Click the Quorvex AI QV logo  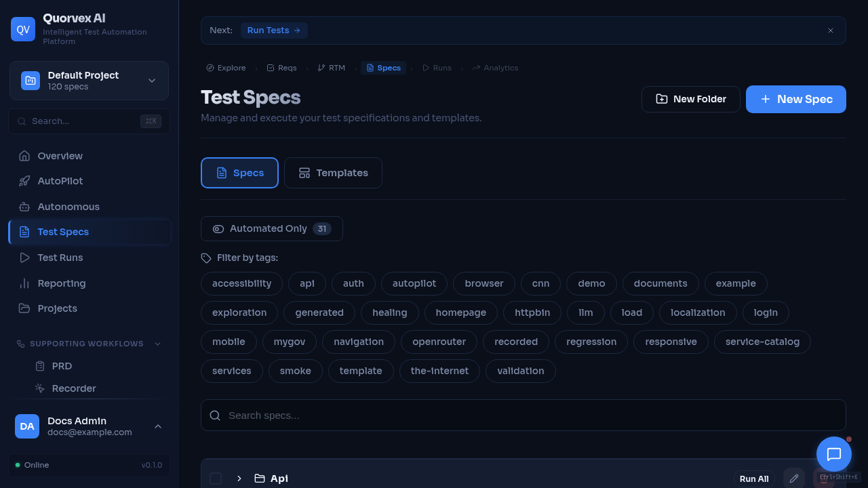[23, 29]
